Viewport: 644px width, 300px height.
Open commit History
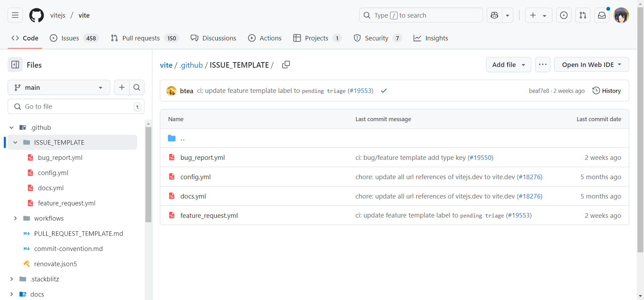click(x=607, y=91)
